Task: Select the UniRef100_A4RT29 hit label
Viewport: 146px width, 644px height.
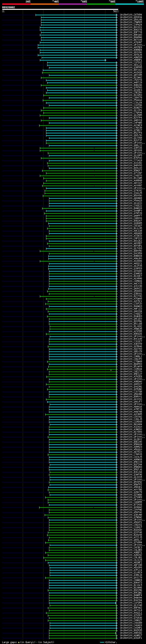Action: click(x=131, y=82)
